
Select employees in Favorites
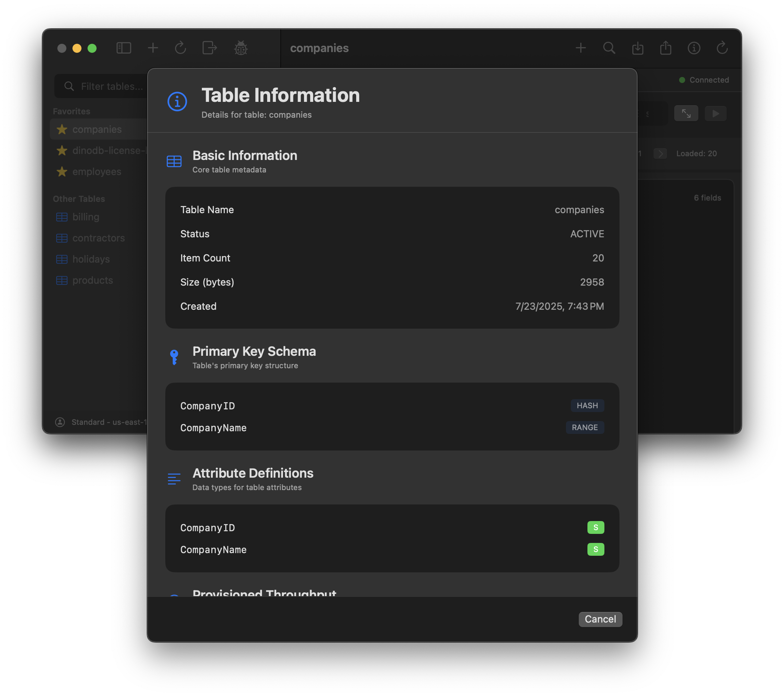tap(99, 171)
